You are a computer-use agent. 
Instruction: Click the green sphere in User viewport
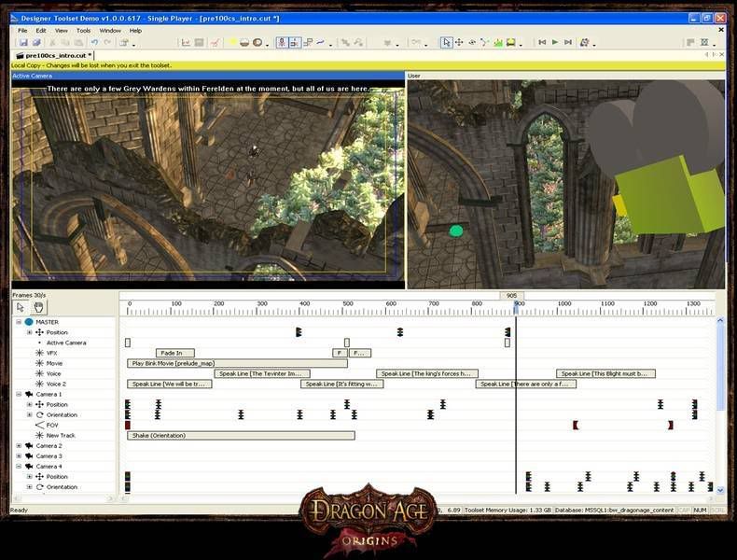point(456,231)
